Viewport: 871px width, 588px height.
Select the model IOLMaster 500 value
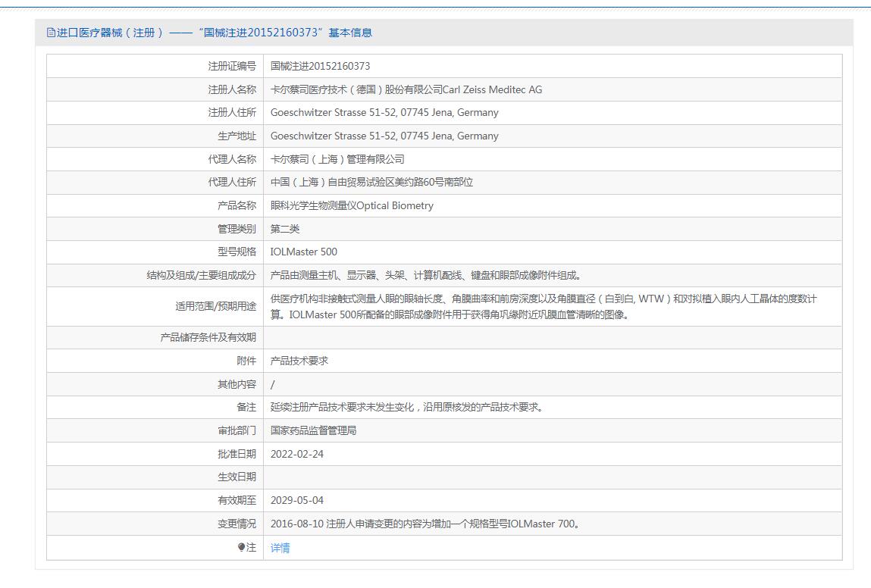[x=303, y=252]
